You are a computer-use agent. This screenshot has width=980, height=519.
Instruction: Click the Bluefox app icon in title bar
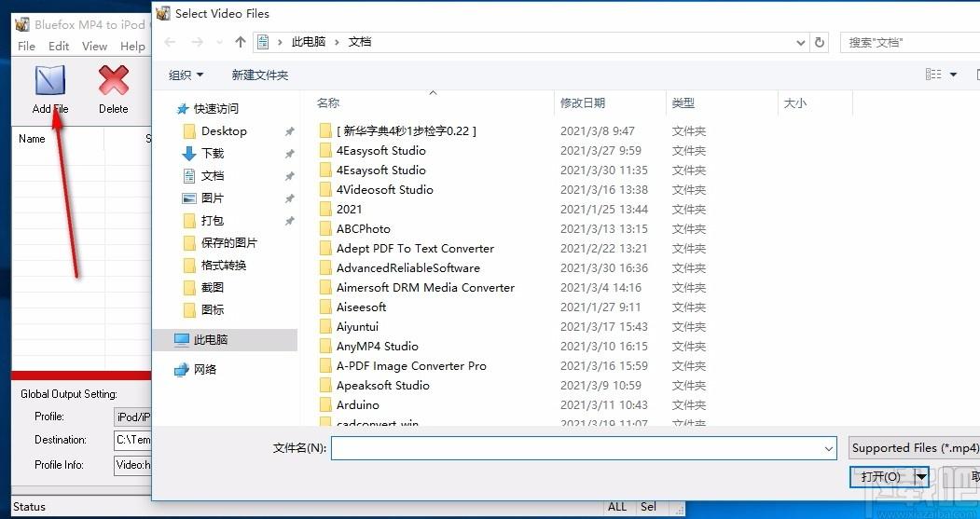click(22, 25)
